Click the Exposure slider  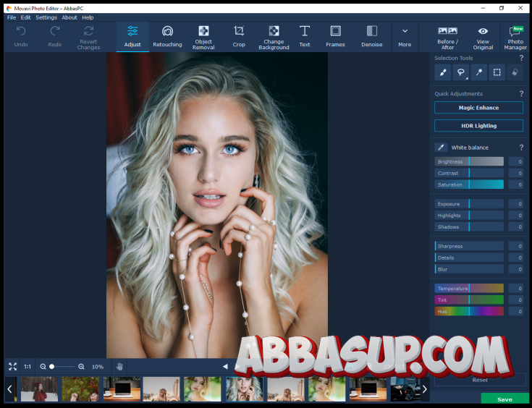pyautogui.click(x=469, y=204)
